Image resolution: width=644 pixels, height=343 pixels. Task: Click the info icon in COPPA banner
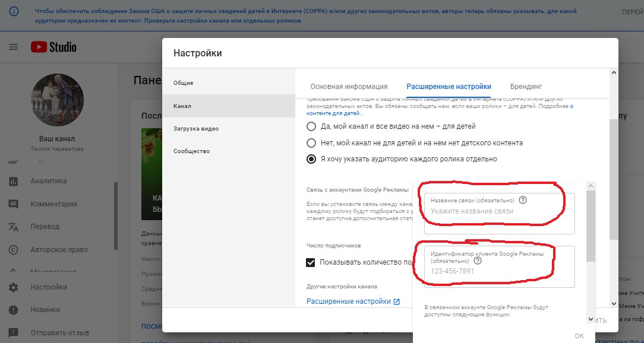coord(14,11)
